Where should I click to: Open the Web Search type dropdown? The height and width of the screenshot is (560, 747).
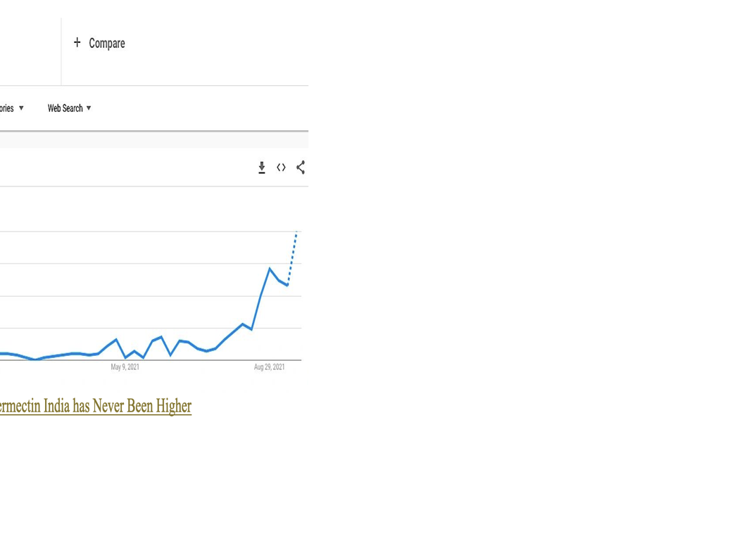pos(65,108)
